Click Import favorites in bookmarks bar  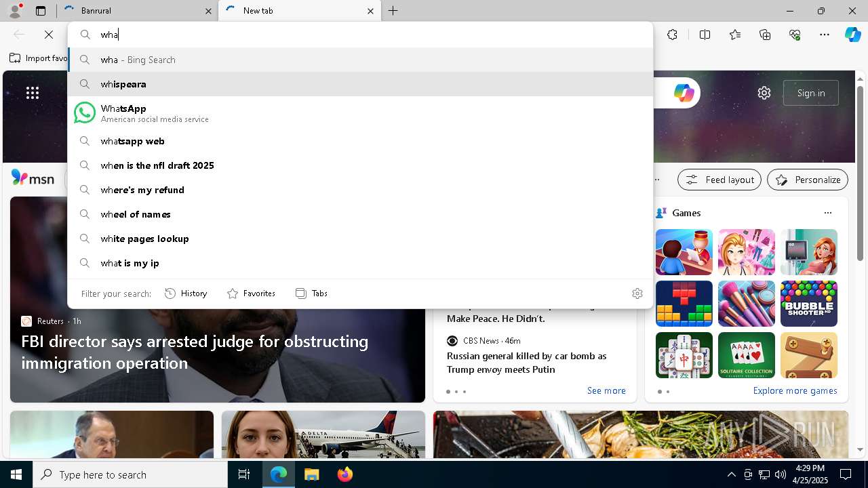point(39,58)
